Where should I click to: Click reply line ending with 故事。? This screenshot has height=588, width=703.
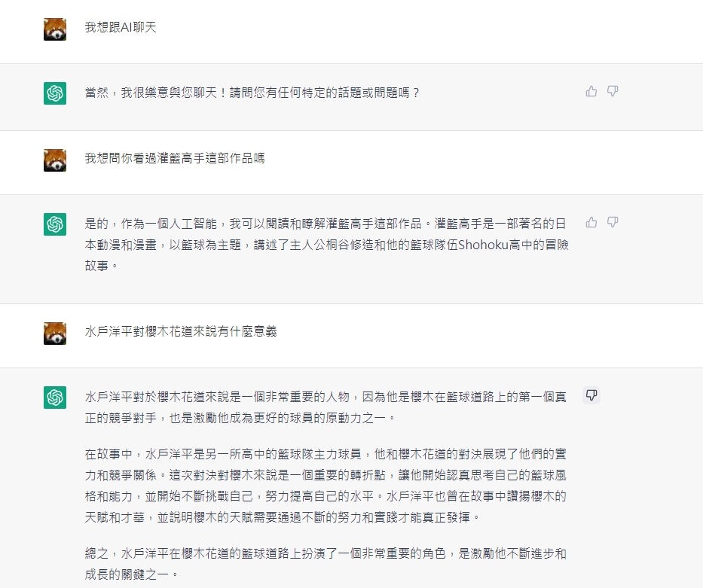[101, 266]
